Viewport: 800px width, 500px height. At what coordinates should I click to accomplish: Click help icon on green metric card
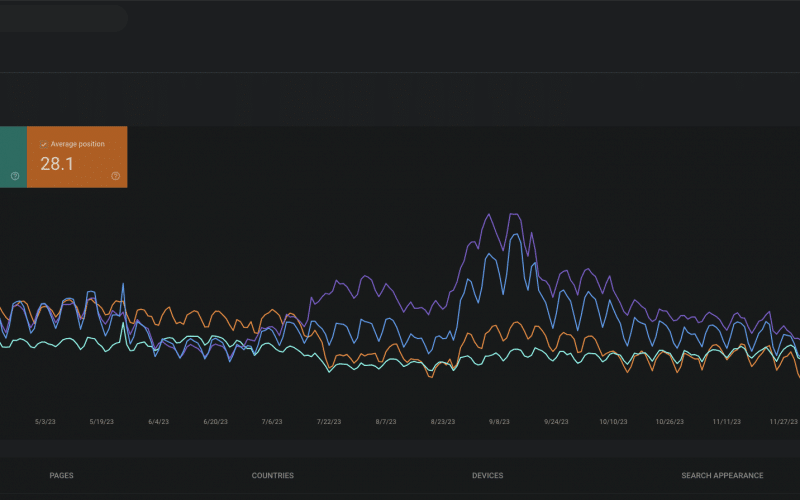point(15,176)
